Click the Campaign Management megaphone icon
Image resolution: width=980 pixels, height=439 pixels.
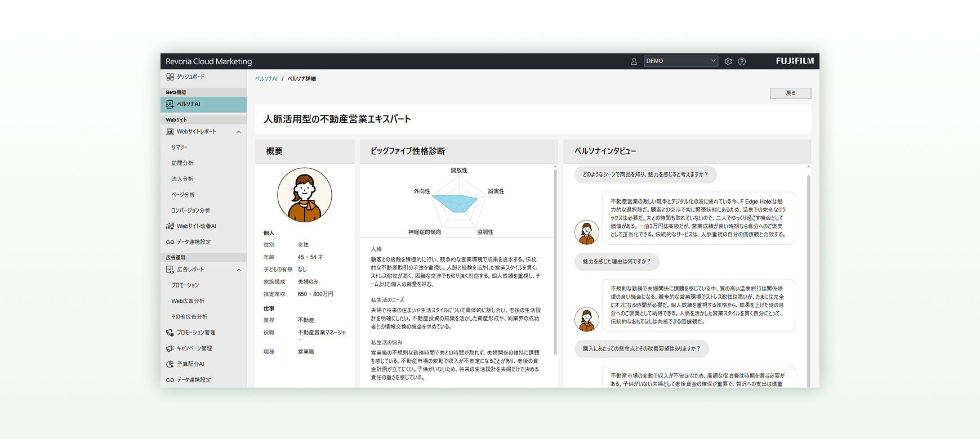pyautogui.click(x=170, y=348)
